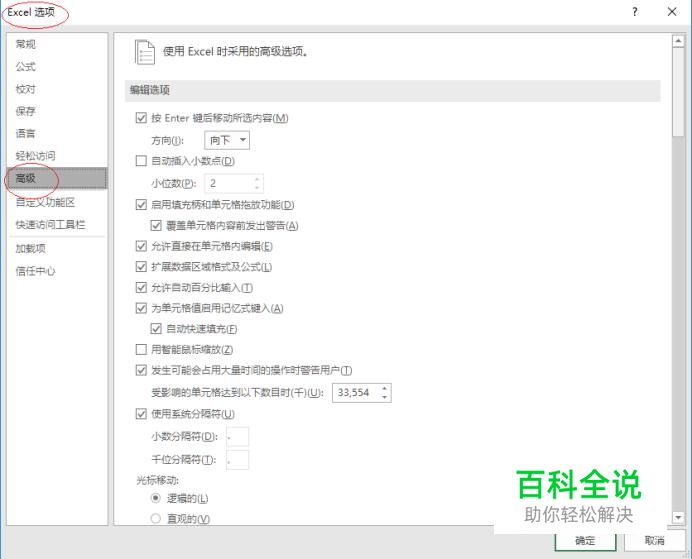This screenshot has width=692, height=559.
Task: Click the vertical scrollbar thumb
Action: pos(678,92)
